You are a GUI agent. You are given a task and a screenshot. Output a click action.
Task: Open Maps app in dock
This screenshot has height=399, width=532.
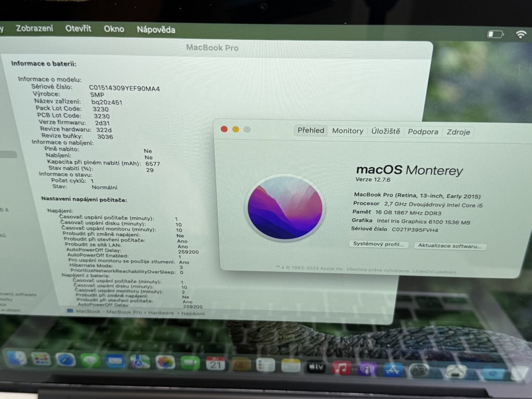click(140, 362)
